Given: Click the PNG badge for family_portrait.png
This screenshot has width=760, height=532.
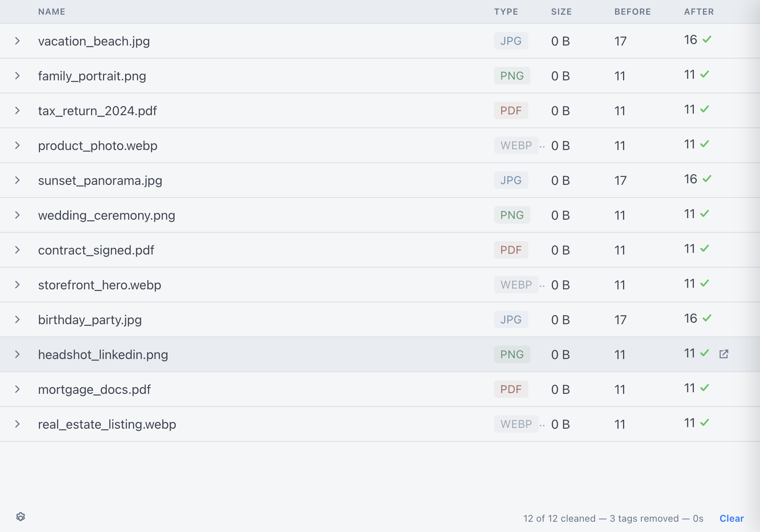Looking at the screenshot, I should [x=512, y=76].
